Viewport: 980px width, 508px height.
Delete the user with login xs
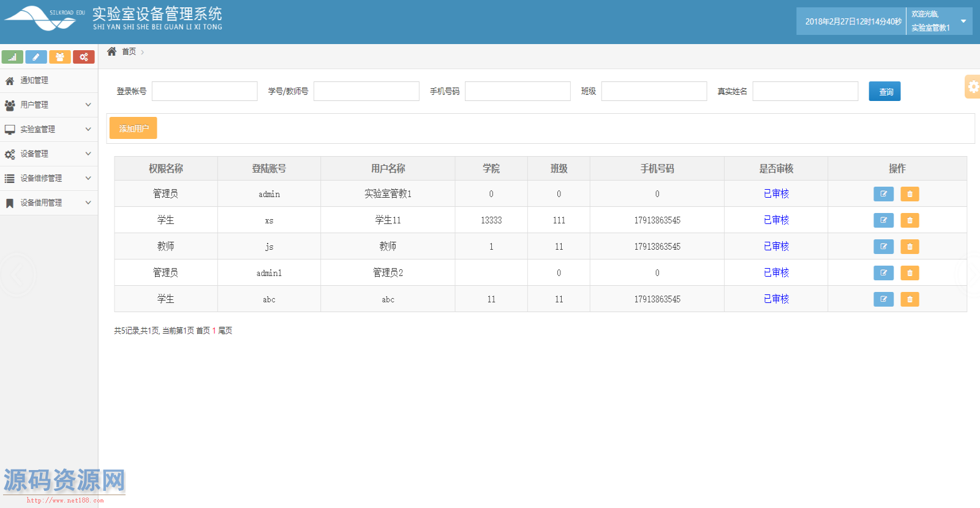click(x=910, y=220)
